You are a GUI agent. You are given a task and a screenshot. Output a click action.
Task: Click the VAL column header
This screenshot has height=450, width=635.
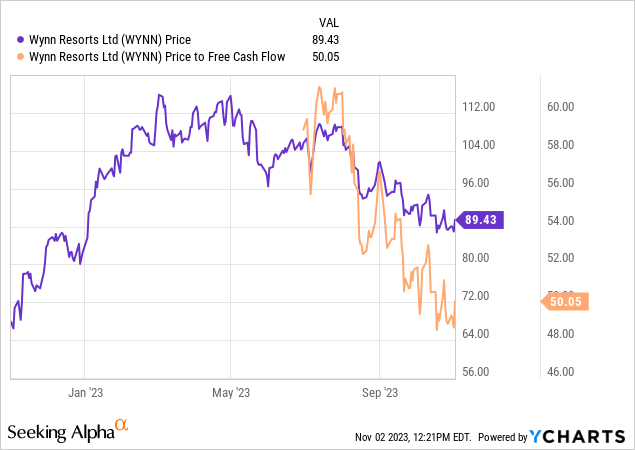[327, 21]
